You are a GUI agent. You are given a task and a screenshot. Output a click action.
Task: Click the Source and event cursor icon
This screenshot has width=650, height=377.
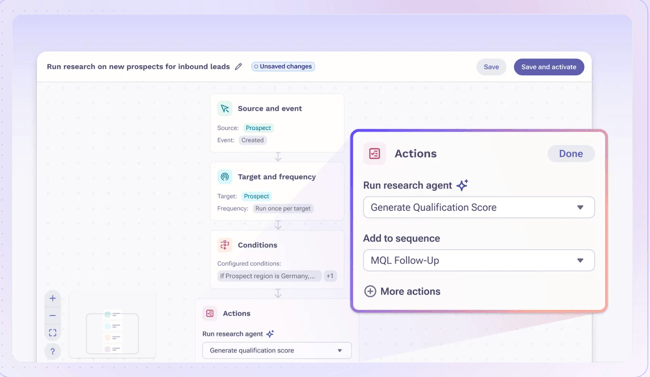tap(225, 109)
